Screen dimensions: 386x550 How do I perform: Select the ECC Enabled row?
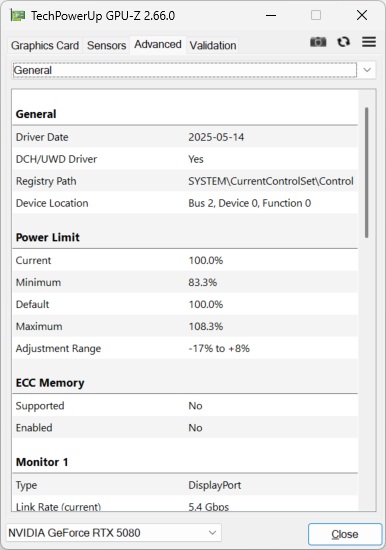click(185, 428)
